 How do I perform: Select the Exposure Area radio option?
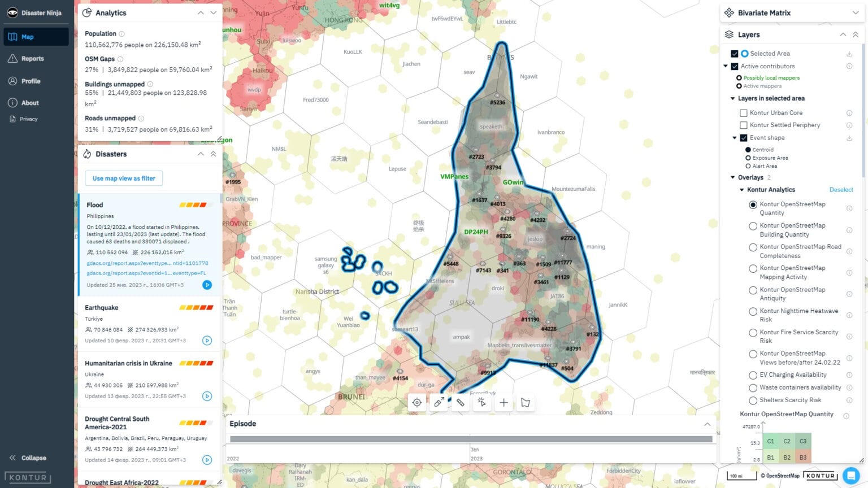748,158
